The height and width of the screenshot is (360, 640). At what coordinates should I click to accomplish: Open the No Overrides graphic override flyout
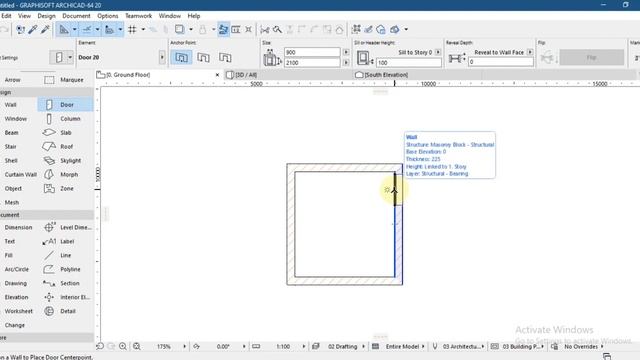(x=602, y=347)
